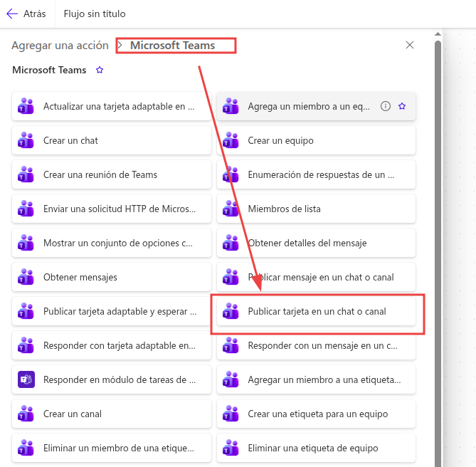
Task: Click the back arrow icon next to Atrás
Action: click(x=12, y=14)
